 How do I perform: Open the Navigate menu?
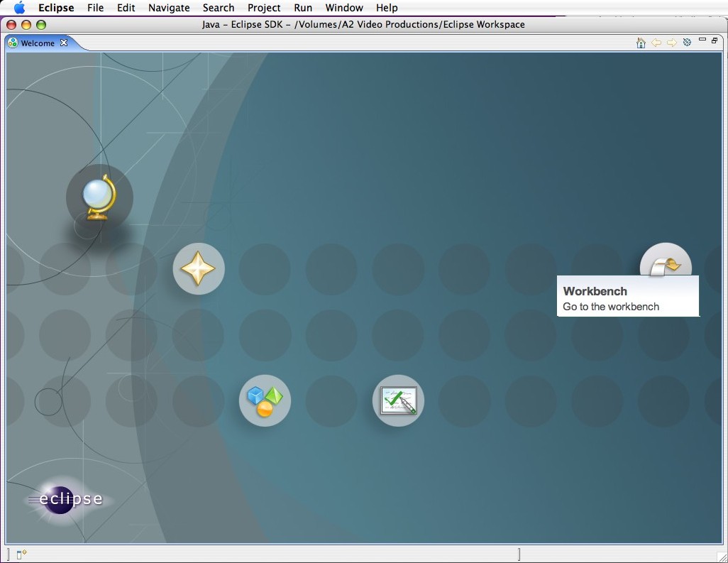pos(169,8)
